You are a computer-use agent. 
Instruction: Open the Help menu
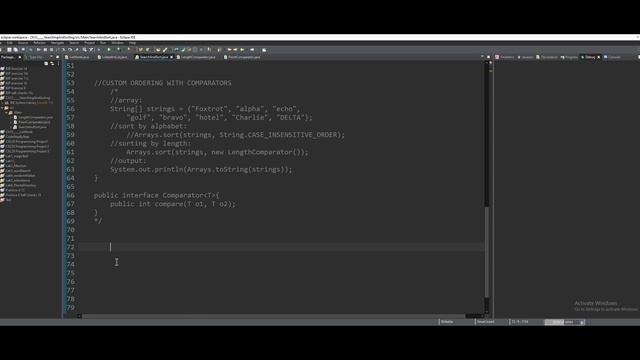(x=132, y=43)
